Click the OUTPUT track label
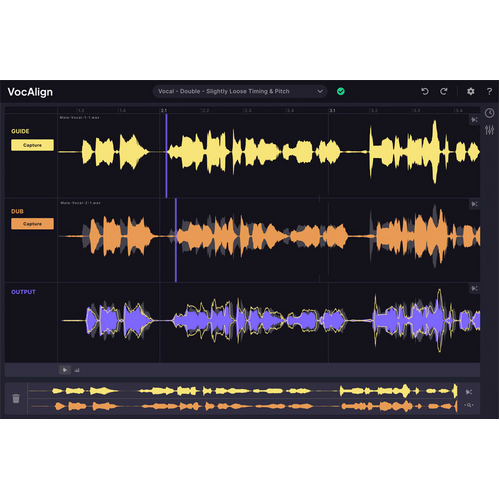The image size is (500, 500). (x=23, y=292)
